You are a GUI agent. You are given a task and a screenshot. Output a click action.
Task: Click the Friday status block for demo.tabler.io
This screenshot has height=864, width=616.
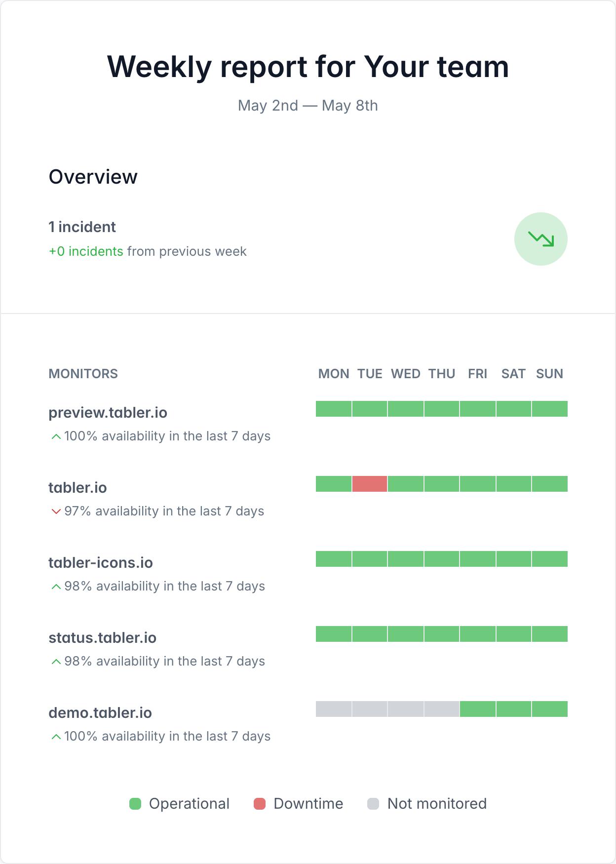click(478, 709)
